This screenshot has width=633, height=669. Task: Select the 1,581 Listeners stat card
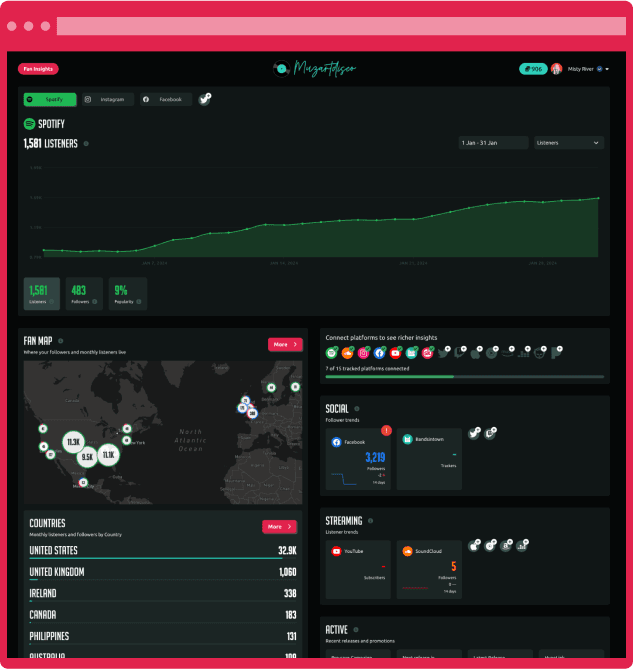coord(42,294)
